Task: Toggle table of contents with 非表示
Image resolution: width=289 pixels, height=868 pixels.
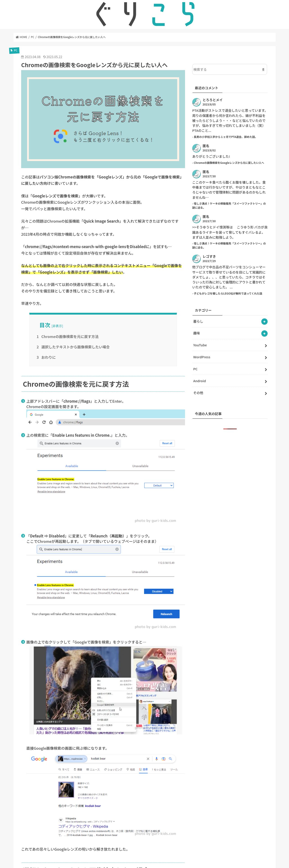Action: point(57,326)
